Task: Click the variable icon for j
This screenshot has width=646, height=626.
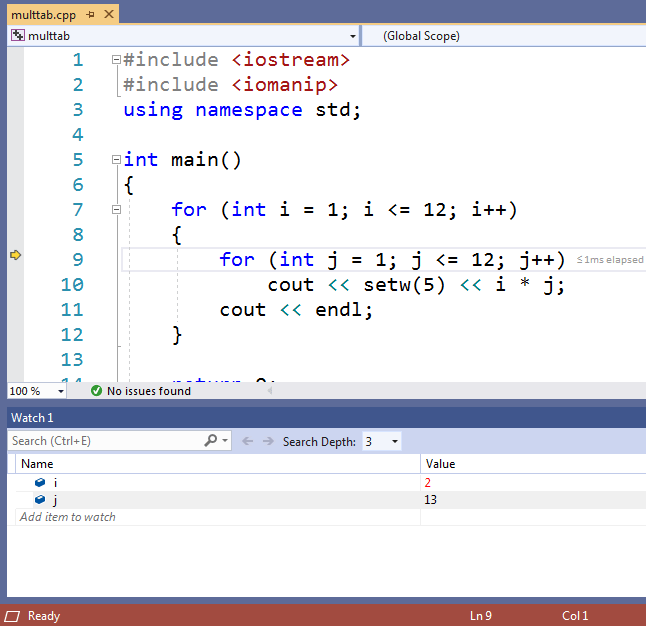Action: coord(40,499)
